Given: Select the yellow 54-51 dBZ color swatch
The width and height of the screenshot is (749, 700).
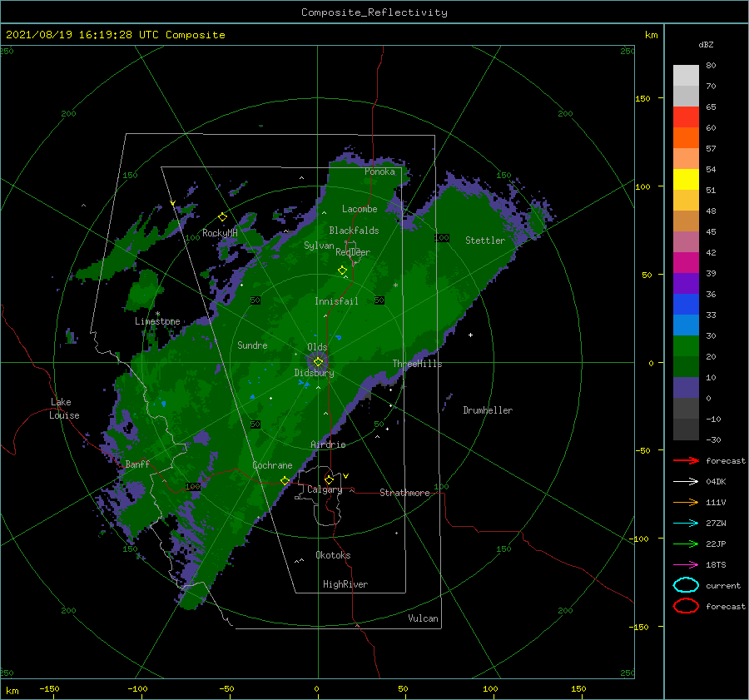Looking at the screenshot, I should [686, 180].
